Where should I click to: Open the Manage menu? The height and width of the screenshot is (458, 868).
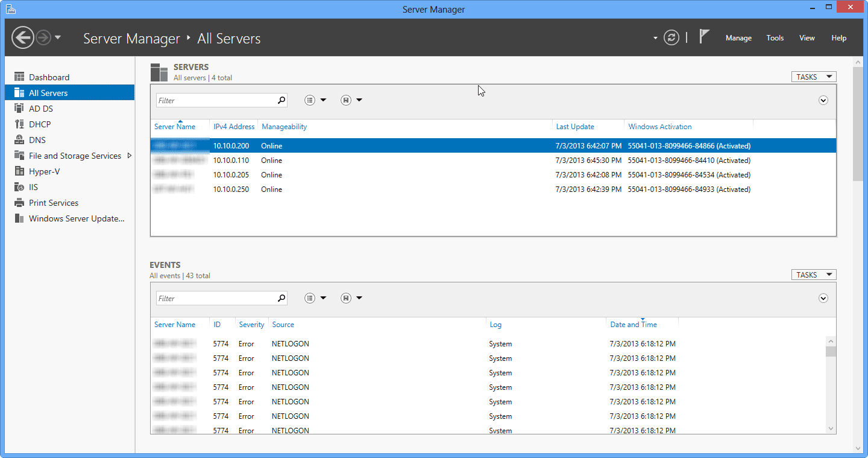[738, 38]
